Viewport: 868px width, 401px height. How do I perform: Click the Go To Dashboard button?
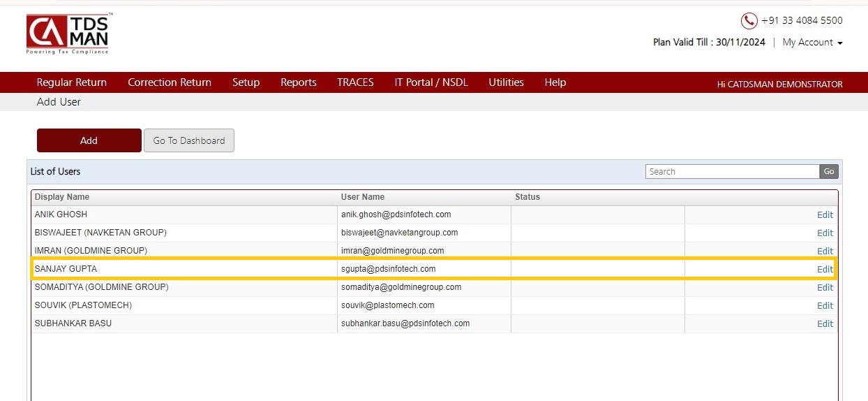[189, 140]
